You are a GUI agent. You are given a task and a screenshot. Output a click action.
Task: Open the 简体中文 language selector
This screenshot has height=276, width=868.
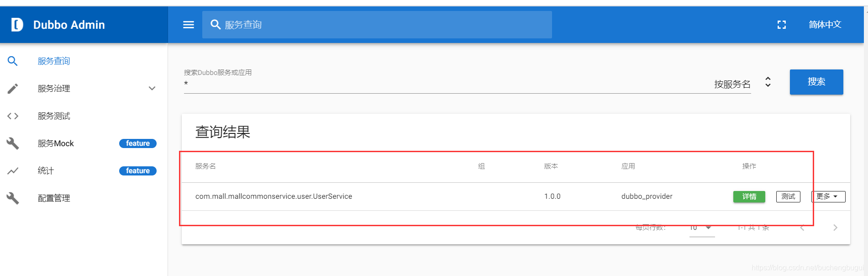pyautogui.click(x=825, y=25)
